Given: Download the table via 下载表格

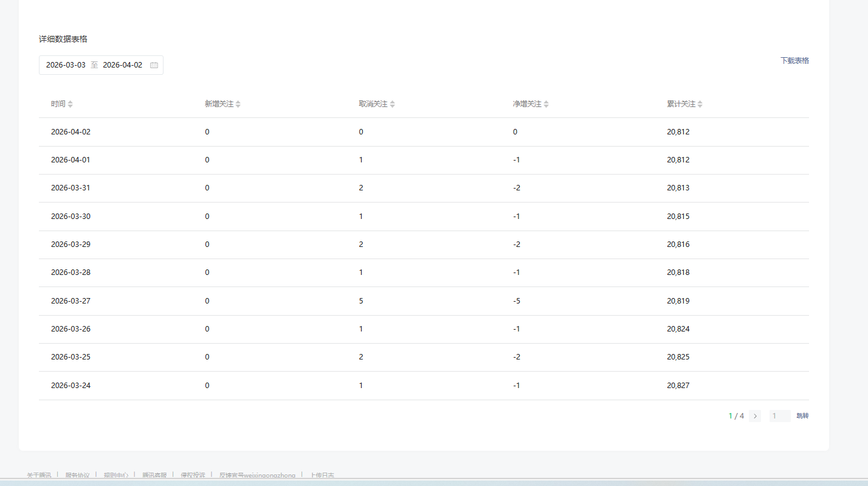Looking at the screenshot, I should click(794, 61).
